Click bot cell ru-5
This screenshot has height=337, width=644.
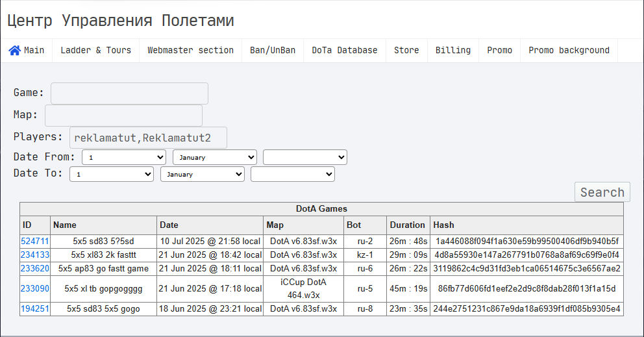365,288
